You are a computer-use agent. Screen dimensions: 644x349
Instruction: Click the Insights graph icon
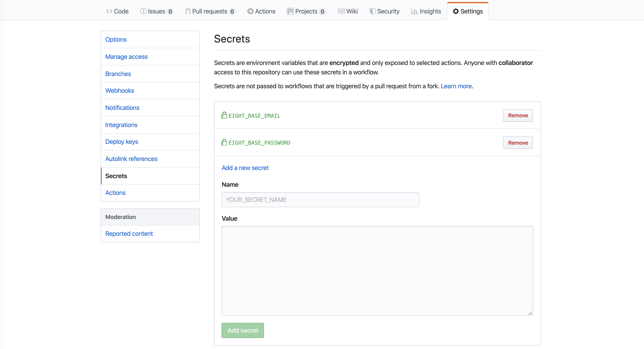pos(414,11)
